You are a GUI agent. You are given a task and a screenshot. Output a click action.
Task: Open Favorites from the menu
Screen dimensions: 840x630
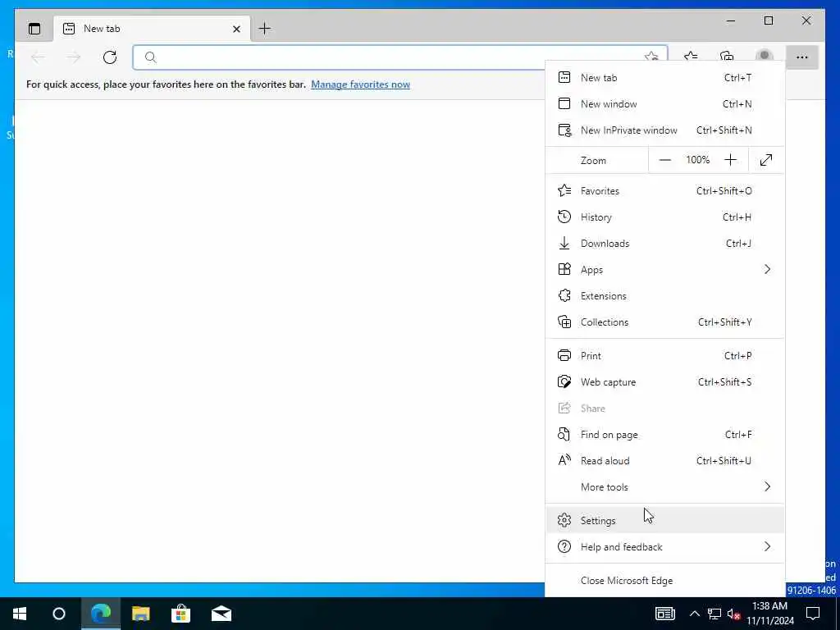tap(664, 190)
